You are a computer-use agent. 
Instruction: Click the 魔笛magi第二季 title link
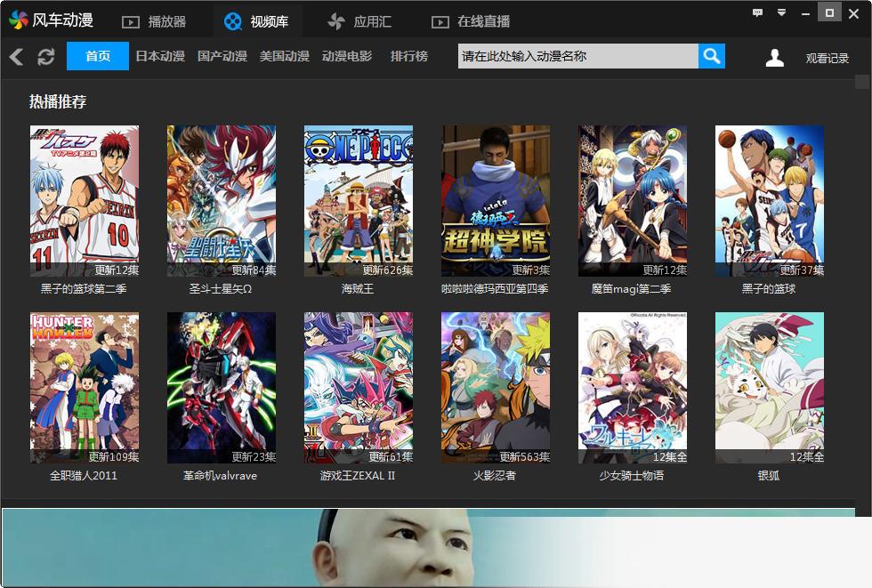point(631,289)
